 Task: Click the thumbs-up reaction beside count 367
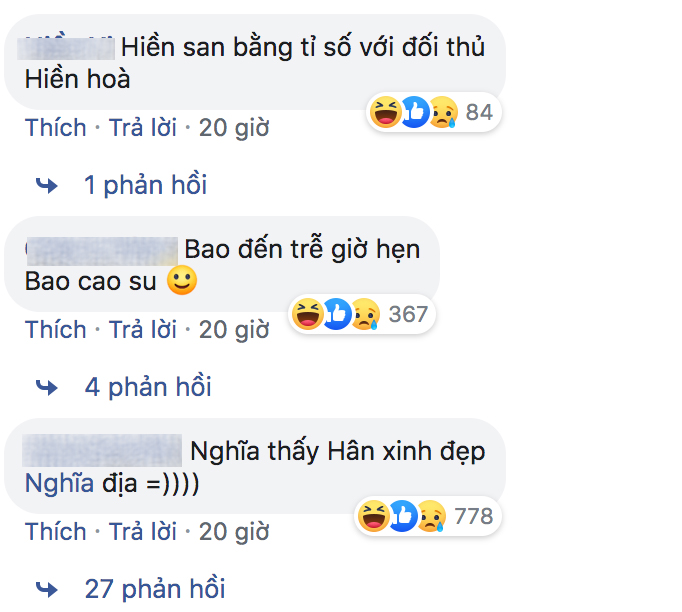coord(336,315)
